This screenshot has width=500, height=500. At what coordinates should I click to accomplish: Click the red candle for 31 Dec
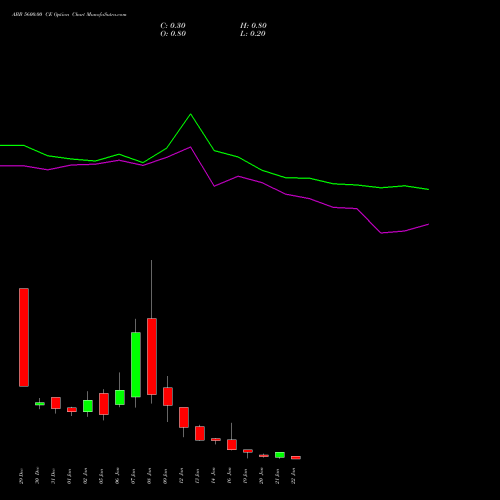[56, 403]
